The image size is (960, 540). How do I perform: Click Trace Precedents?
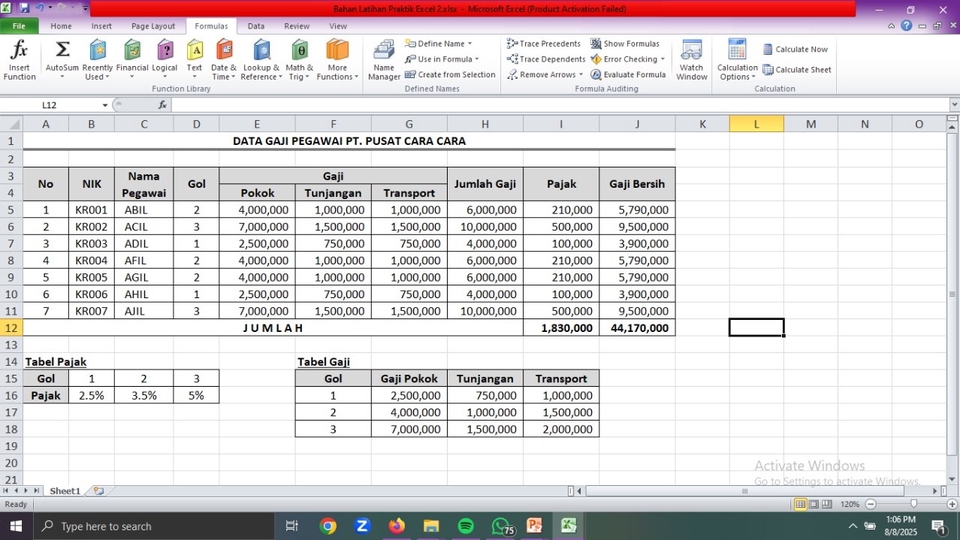tap(544, 43)
